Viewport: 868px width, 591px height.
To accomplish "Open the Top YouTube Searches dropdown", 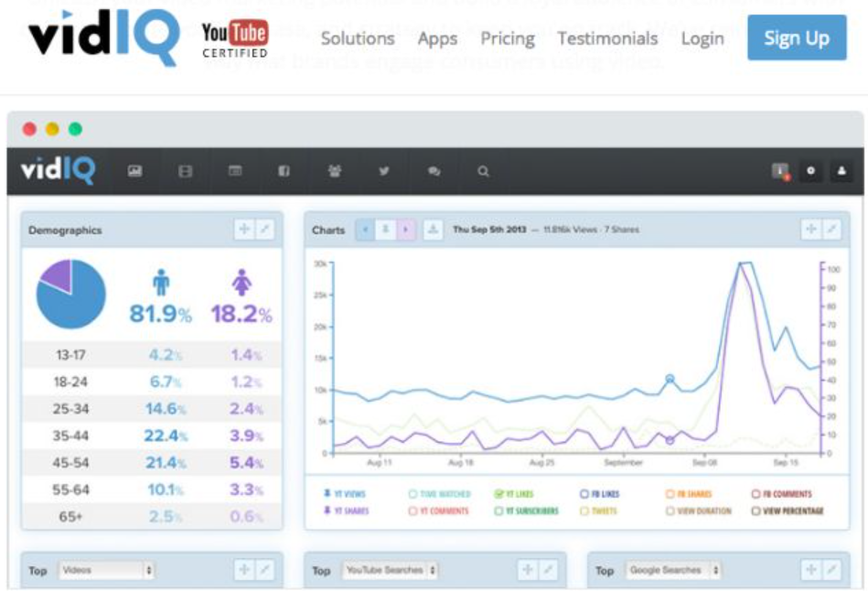I will point(391,570).
